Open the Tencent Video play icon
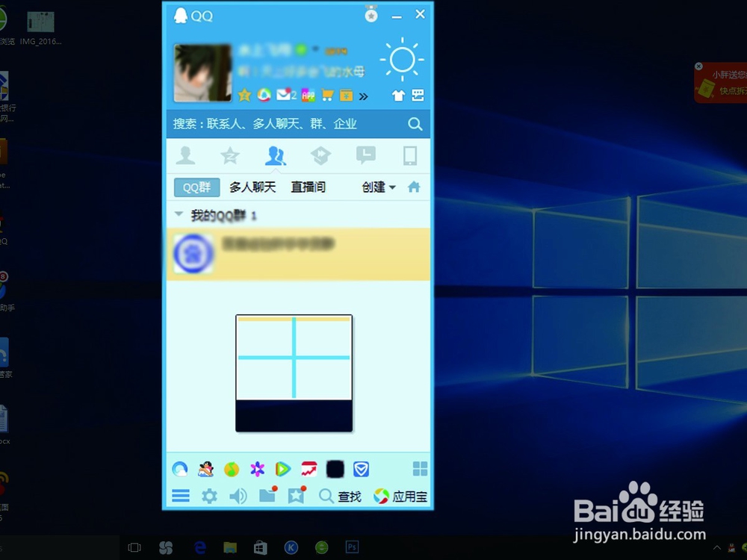Screen dimensions: 747x560 point(283,470)
